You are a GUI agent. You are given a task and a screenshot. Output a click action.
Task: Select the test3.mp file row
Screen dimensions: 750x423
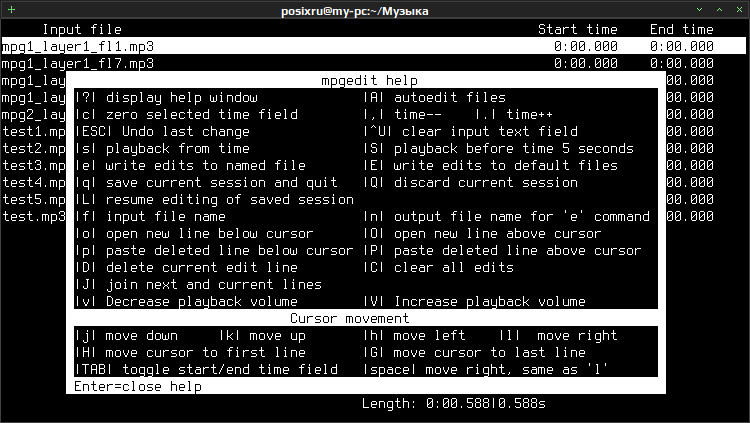[x=33, y=166]
